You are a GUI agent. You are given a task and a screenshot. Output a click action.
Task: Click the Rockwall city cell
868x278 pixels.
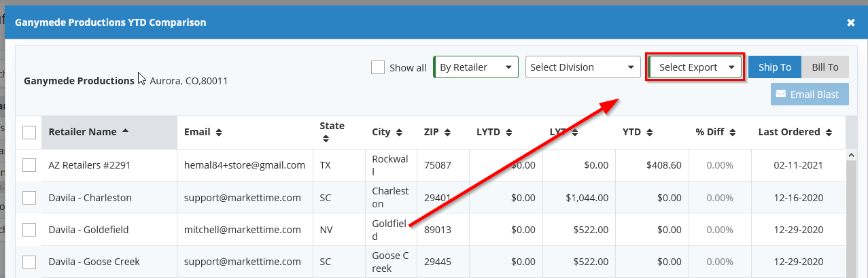390,165
